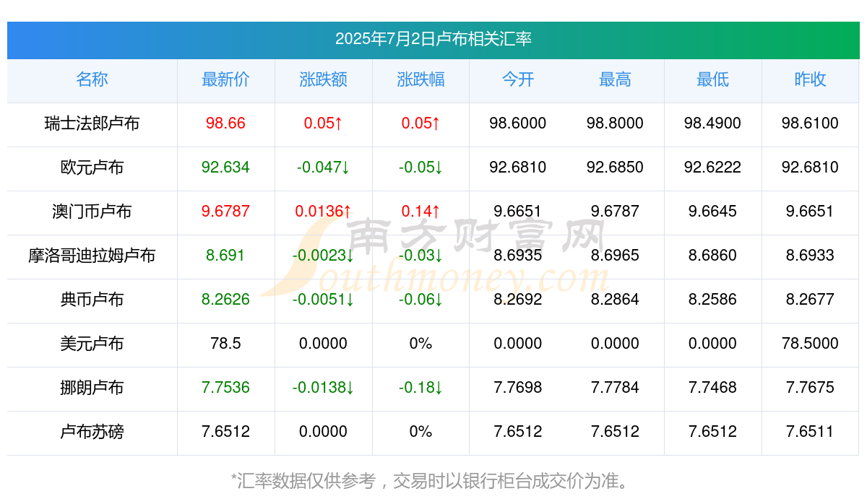The width and height of the screenshot is (867, 504).
Task: Click the previous close 8.2677
Action: click(x=810, y=300)
